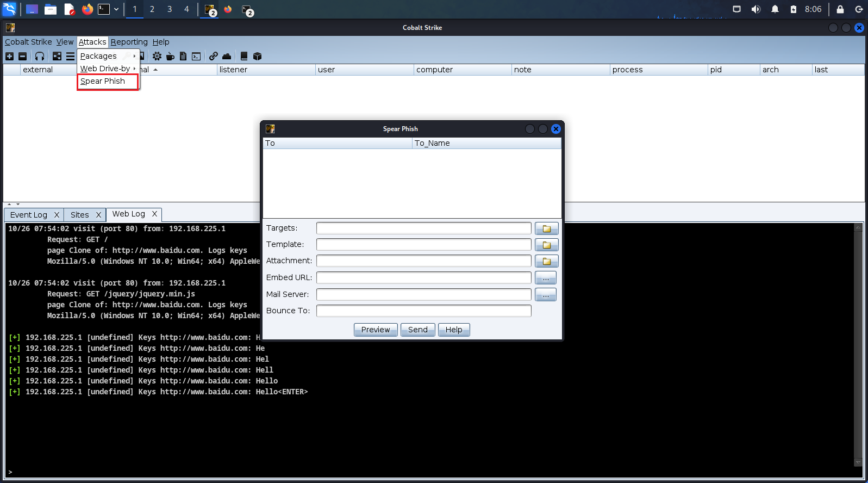The height and width of the screenshot is (483, 868).
Task: Open terminal dropdown chevron in top panel
Action: tap(116, 9)
